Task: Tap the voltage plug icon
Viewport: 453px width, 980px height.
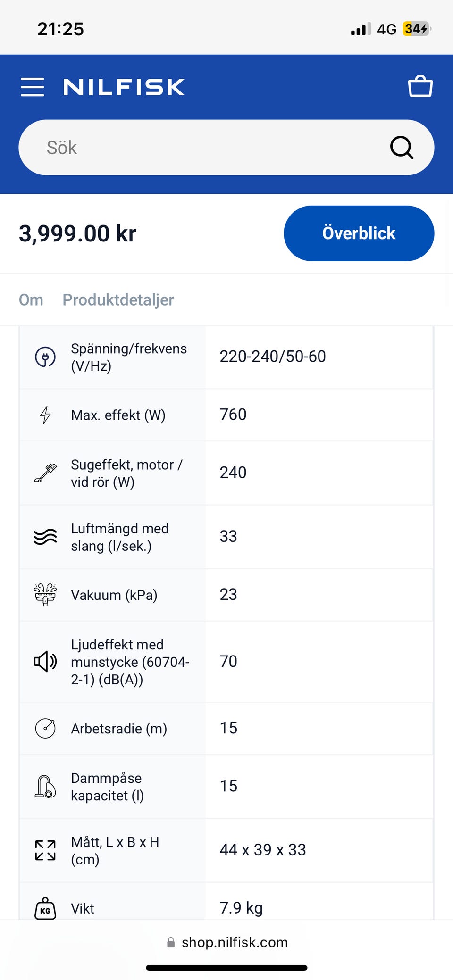Action: pyautogui.click(x=45, y=357)
